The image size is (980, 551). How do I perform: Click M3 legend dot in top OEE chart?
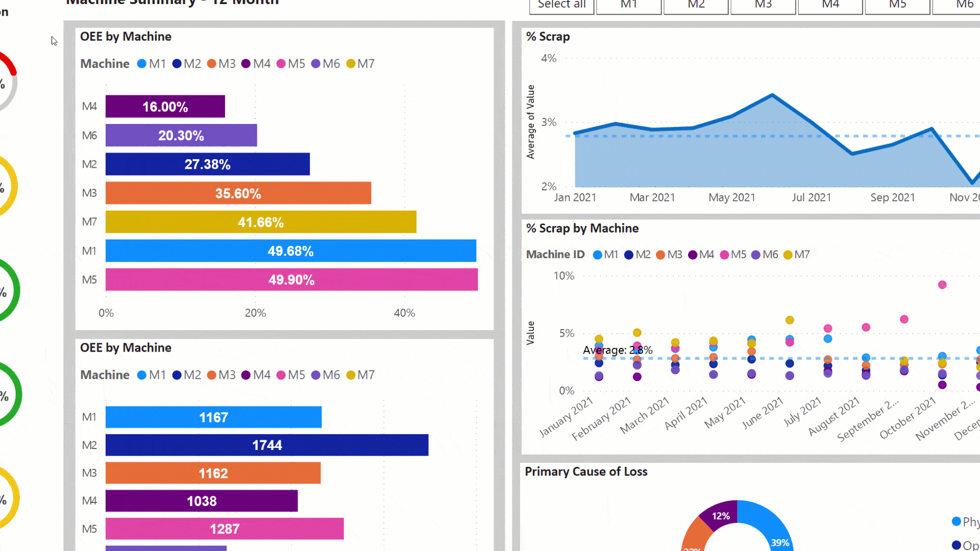(211, 64)
